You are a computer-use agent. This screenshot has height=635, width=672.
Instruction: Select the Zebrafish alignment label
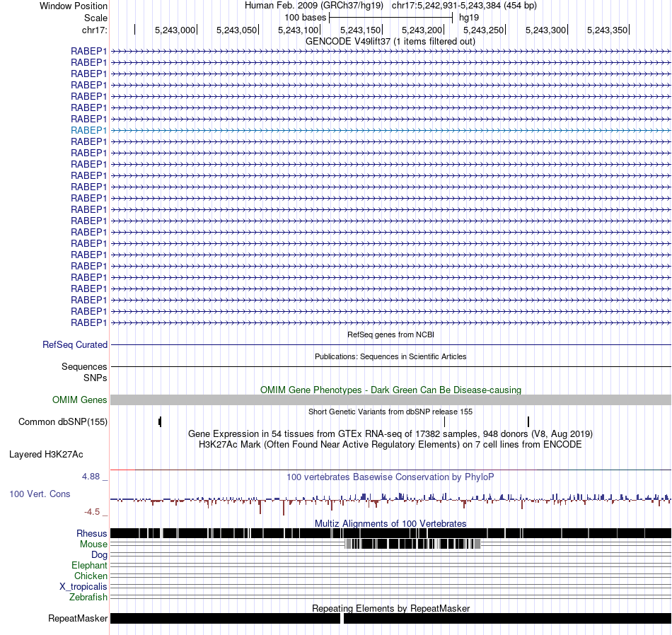[x=88, y=597]
